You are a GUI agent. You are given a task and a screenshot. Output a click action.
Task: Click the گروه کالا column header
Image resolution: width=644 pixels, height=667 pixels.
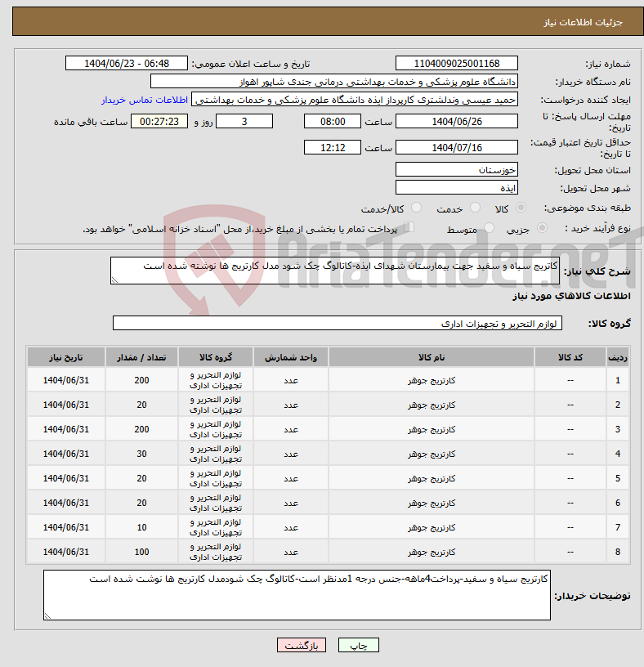pyautogui.click(x=216, y=357)
